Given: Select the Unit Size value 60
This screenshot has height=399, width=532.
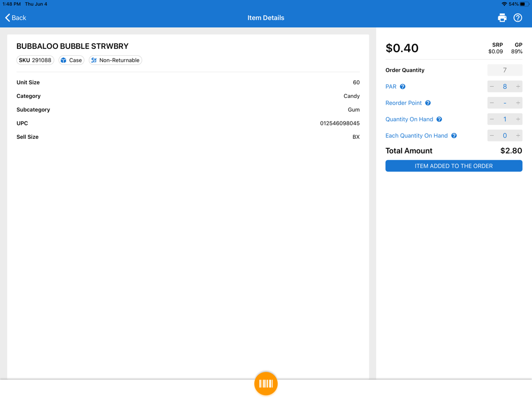Looking at the screenshot, I should pos(356,82).
